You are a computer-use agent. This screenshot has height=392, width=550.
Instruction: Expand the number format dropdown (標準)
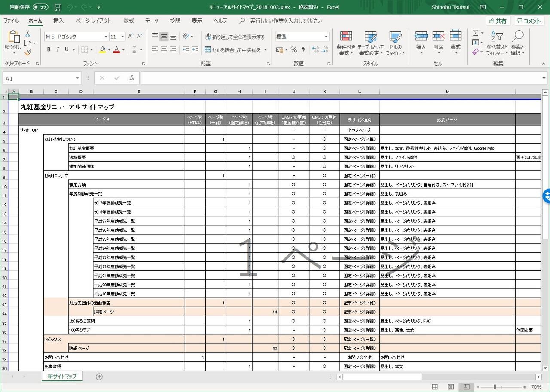[x=326, y=37]
